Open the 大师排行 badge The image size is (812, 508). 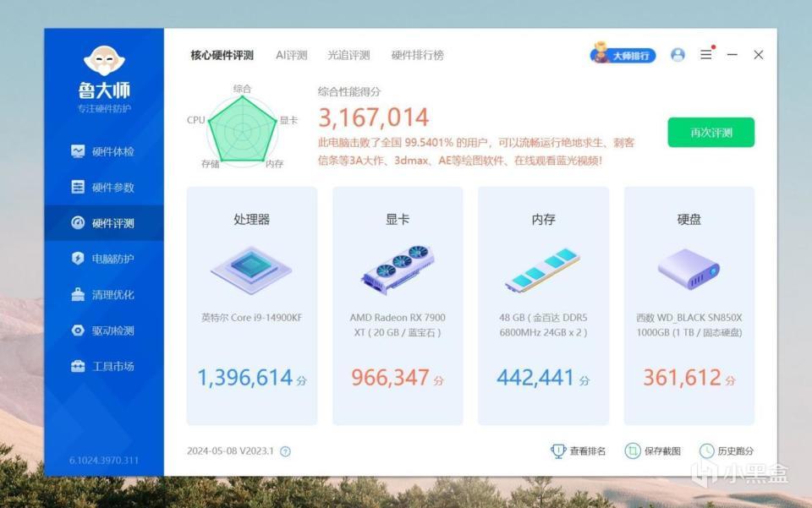623,54
